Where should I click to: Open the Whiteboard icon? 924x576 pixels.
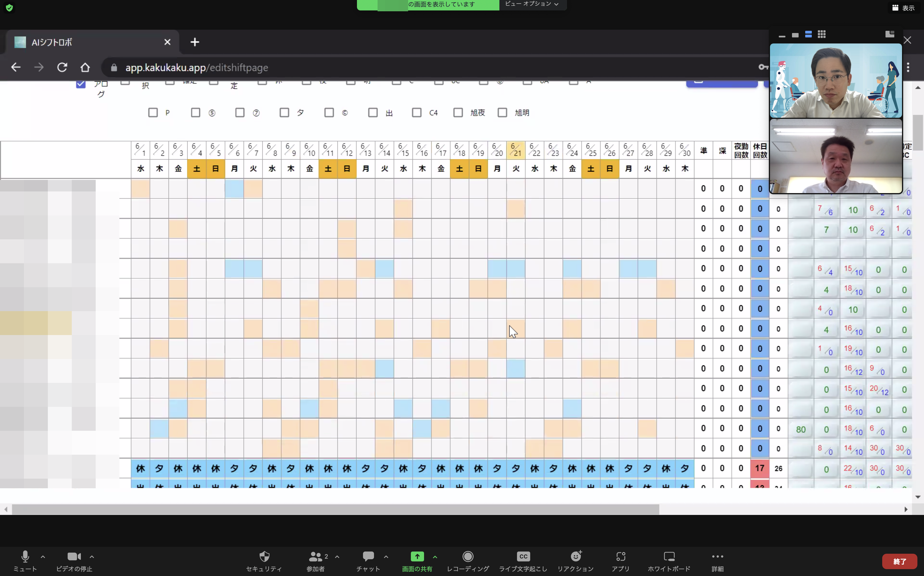(x=669, y=556)
